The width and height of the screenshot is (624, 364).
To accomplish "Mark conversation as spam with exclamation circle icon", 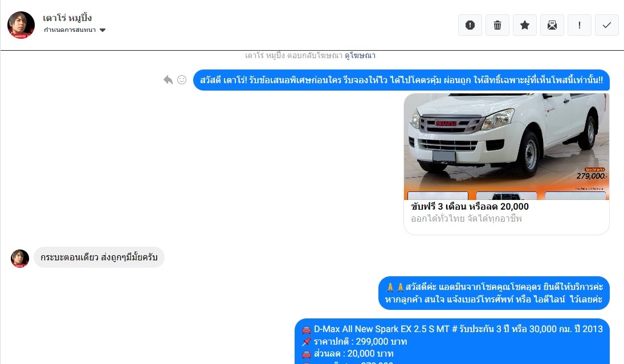I will click(x=470, y=25).
